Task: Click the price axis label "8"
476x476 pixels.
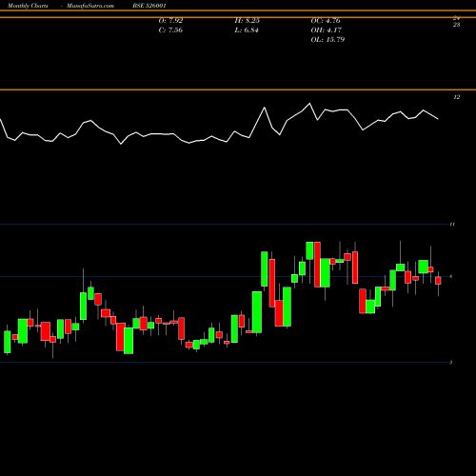Action: click(x=451, y=276)
